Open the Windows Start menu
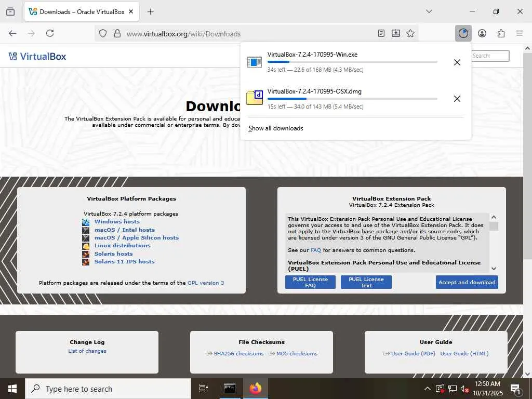 click(12, 389)
